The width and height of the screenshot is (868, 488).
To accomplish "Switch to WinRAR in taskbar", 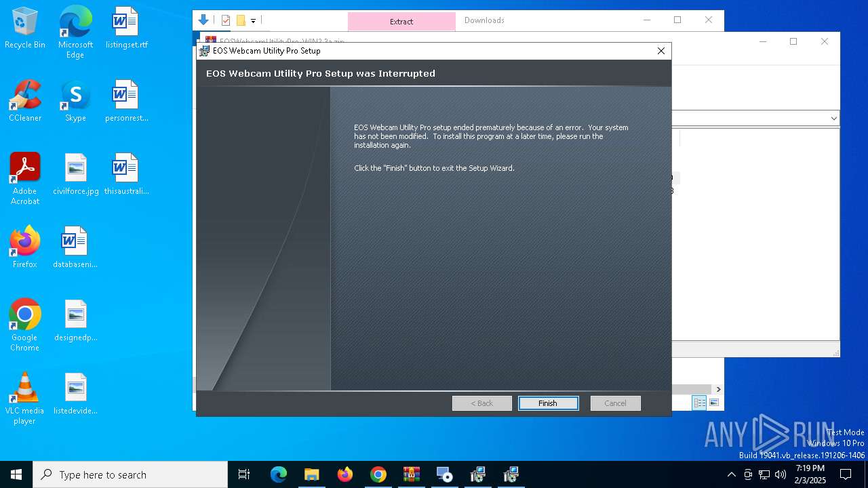I will tap(412, 474).
